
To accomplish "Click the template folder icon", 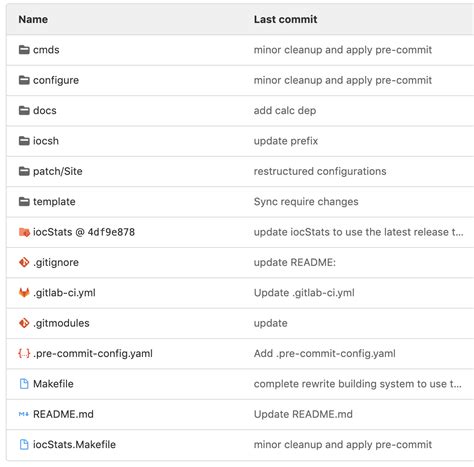I will [x=24, y=202].
